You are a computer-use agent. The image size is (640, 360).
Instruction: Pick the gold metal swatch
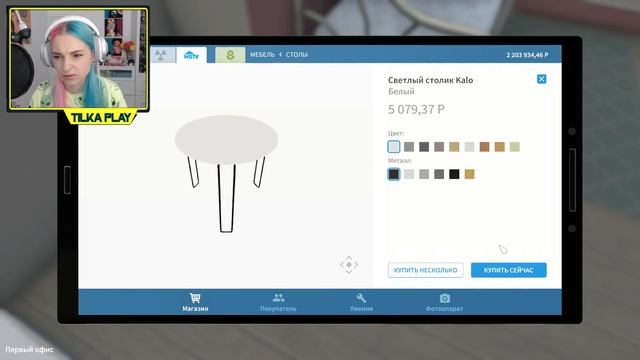pyautogui.click(x=469, y=174)
